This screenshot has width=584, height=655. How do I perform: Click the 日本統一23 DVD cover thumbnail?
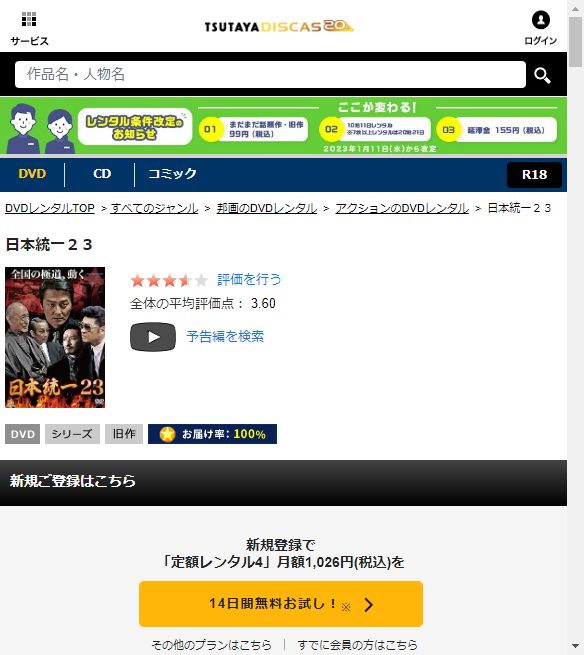click(x=55, y=338)
